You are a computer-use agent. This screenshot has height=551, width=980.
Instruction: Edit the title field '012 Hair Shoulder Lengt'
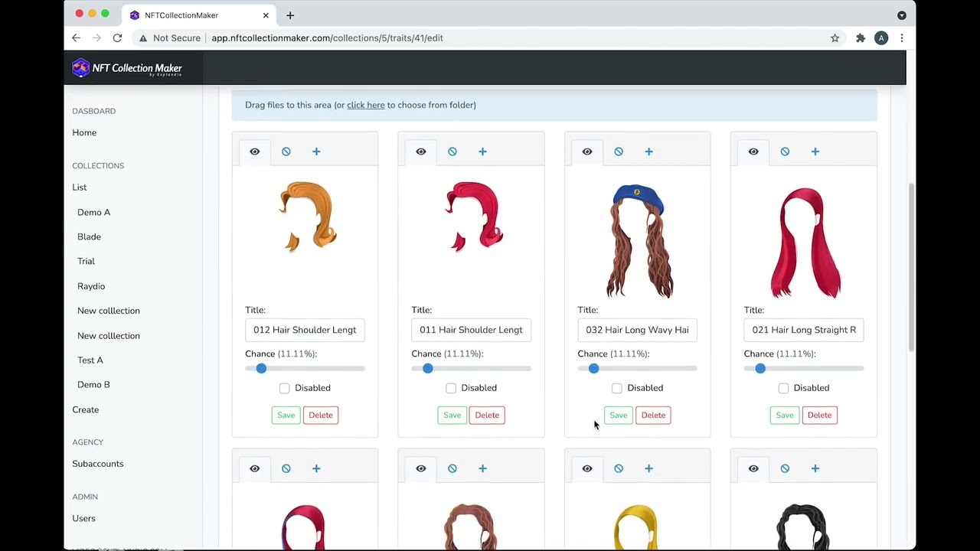(305, 330)
